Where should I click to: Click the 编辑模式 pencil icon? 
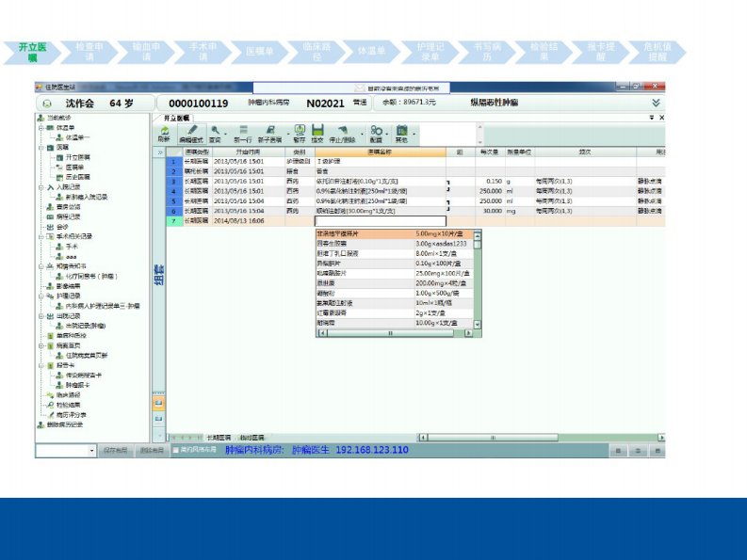[191, 133]
